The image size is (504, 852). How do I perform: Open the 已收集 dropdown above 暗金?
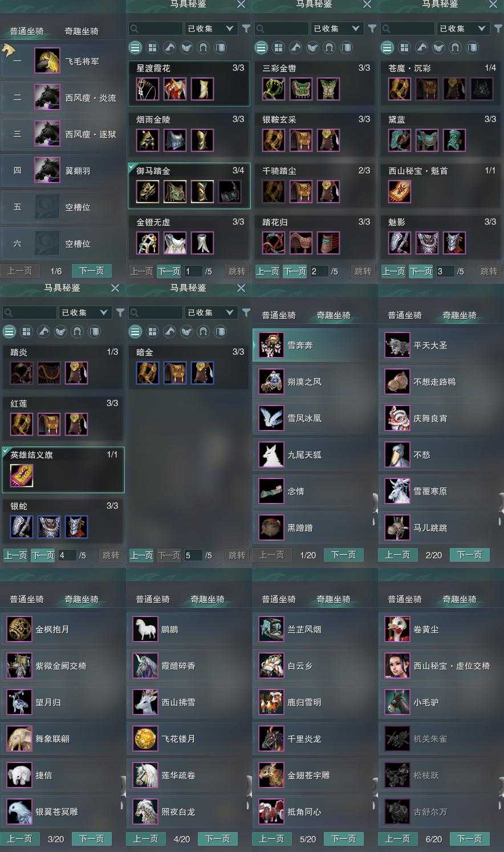[211, 313]
